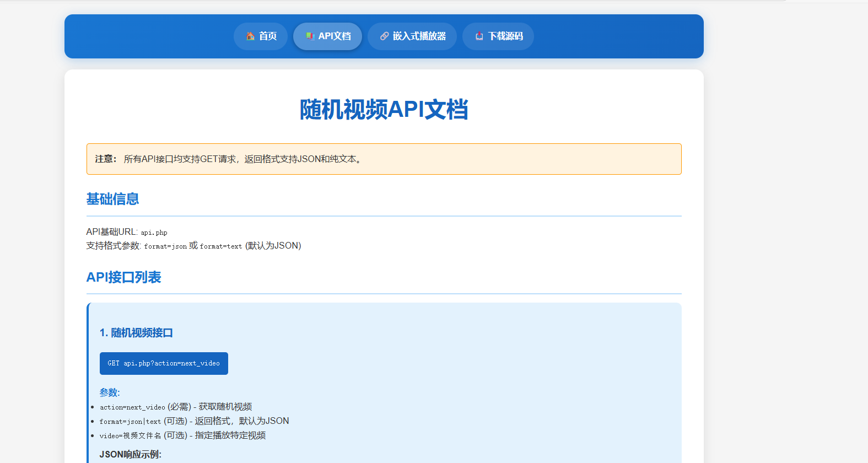Click the 随机视频API文档 page title
Viewport: 868px width, 463px height.
(x=384, y=110)
